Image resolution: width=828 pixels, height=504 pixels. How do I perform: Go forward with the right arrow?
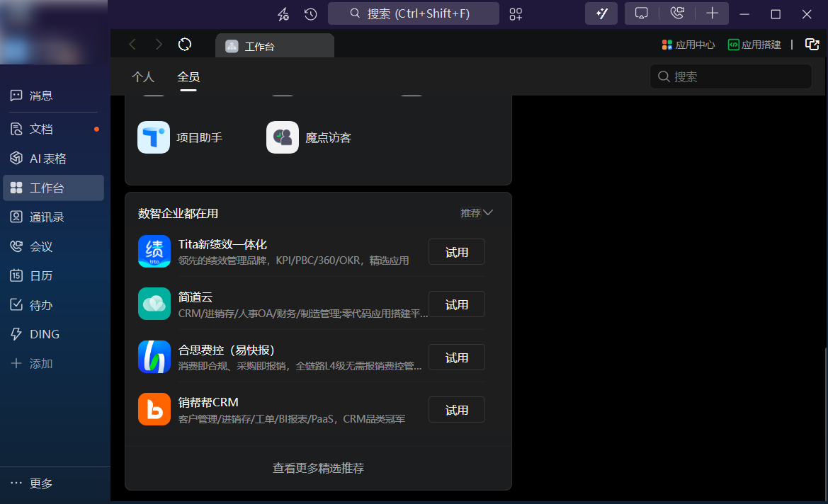159,45
